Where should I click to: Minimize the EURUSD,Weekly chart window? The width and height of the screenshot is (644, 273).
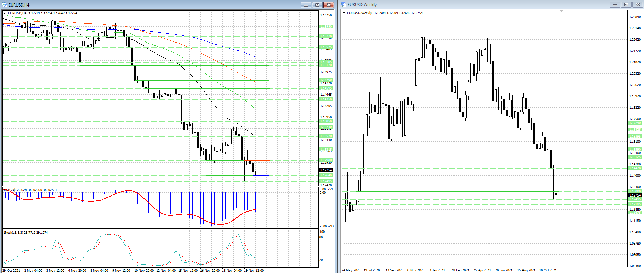[615, 5]
